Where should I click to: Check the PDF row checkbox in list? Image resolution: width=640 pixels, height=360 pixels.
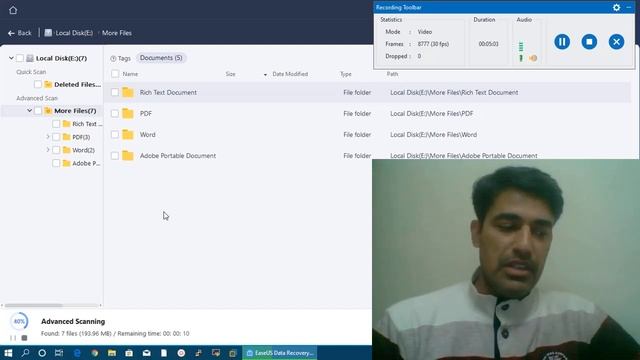click(x=115, y=113)
